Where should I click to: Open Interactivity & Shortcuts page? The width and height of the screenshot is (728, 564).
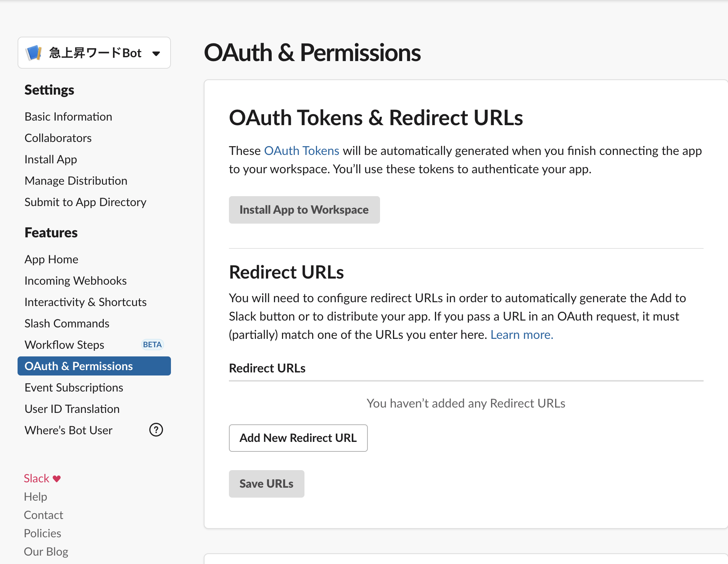pos(85,302)
